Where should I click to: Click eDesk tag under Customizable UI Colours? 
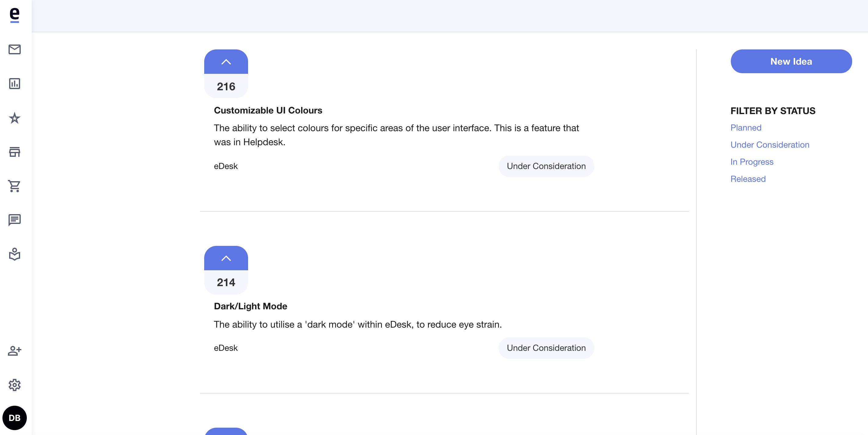[x=226, y=166]
